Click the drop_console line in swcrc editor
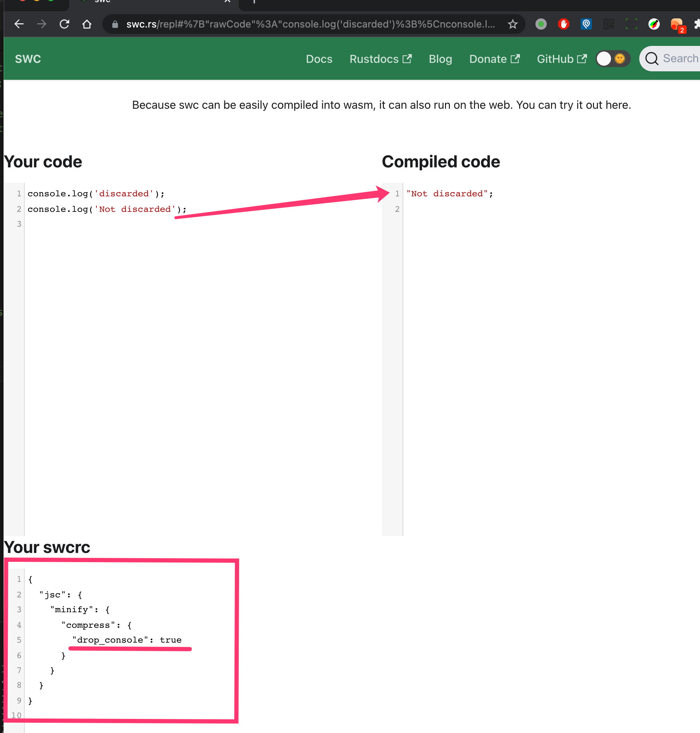 [127, 640]
